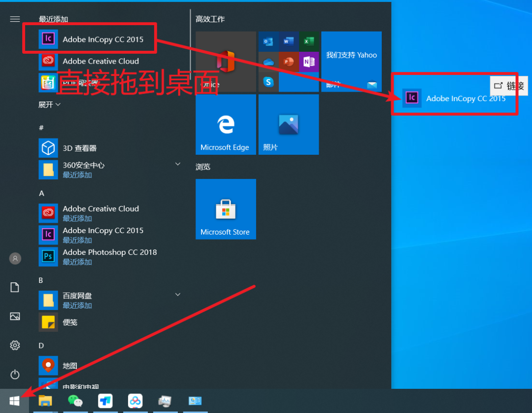Viewport: 532px width, 413px height.
Task: Open Pictures from Start sidebar
Action: 15,316
